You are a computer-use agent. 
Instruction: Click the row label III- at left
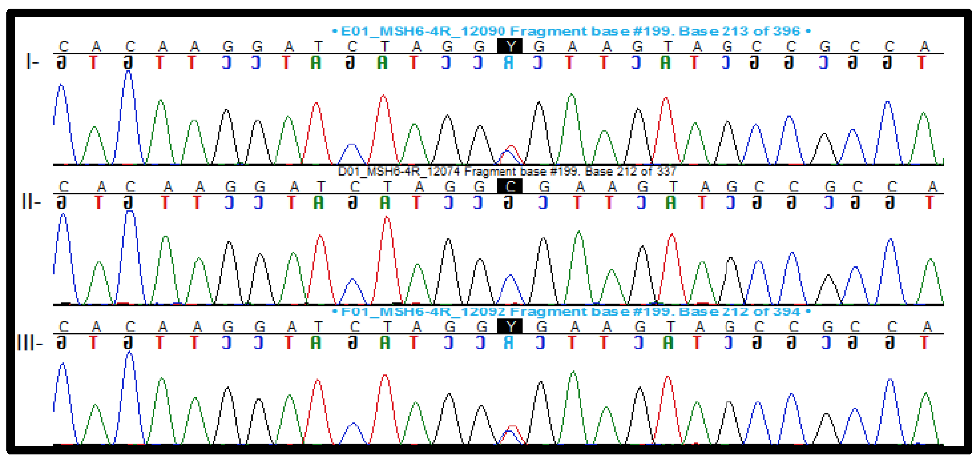pos(30,343)
